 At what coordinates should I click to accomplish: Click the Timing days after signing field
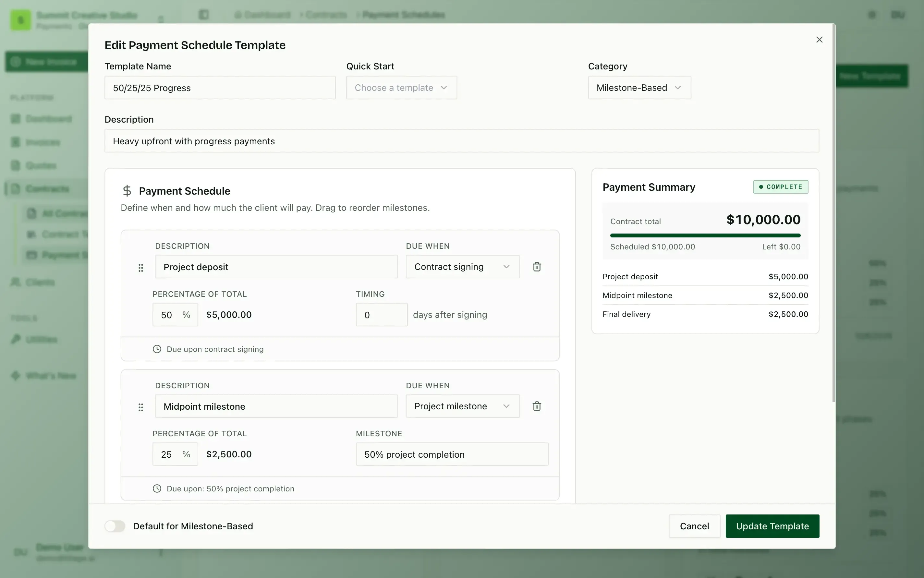(x=382, y=315)
